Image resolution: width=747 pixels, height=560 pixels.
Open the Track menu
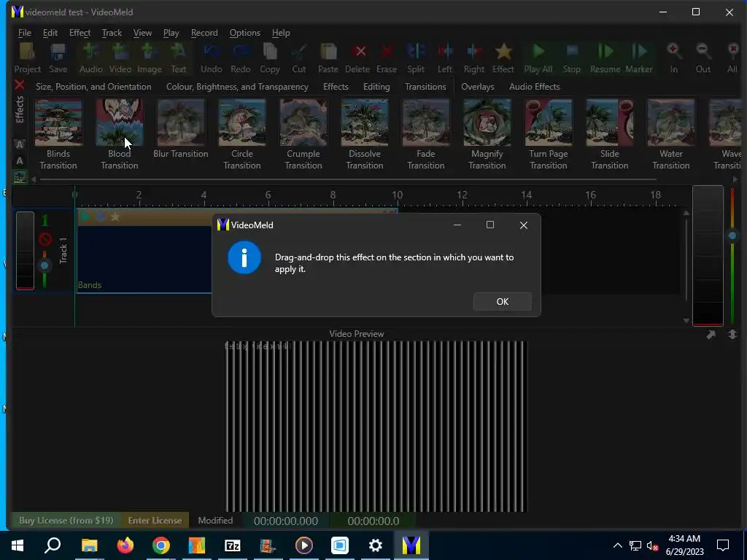[112, 33]
